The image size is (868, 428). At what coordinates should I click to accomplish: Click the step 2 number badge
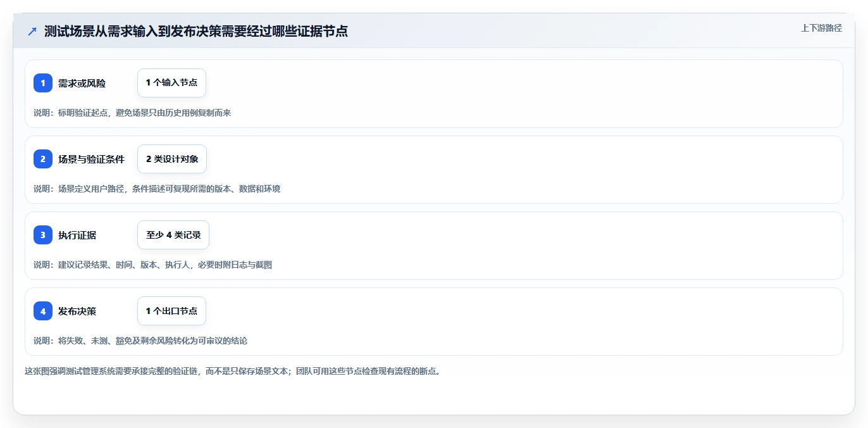point(43,159)
